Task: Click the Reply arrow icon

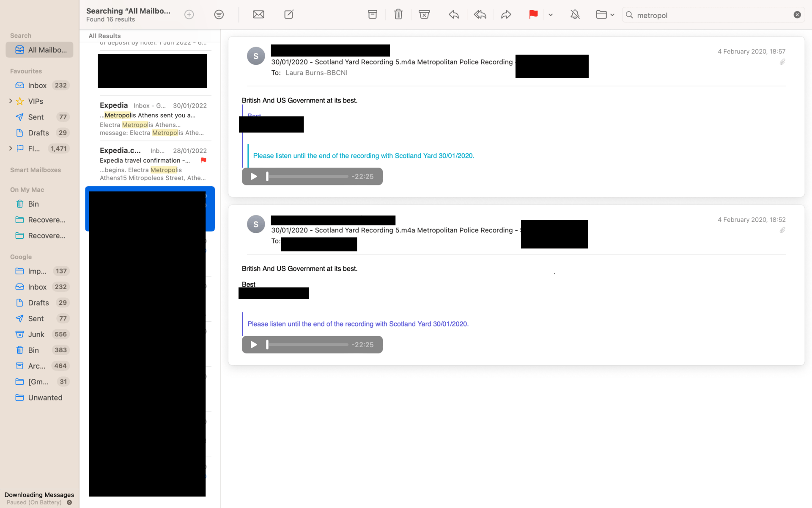Action: click(x=453, y=14)
